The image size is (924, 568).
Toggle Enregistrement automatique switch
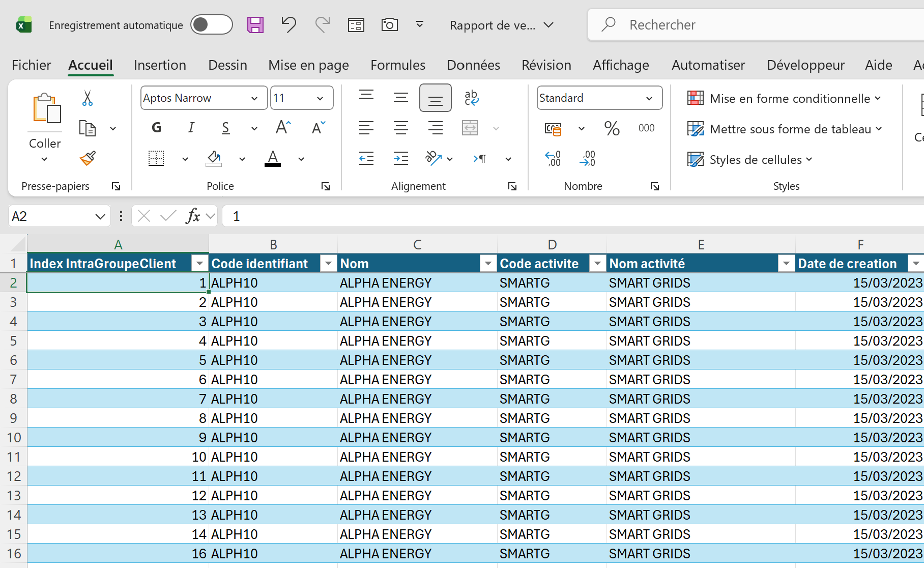pos(212,25)
